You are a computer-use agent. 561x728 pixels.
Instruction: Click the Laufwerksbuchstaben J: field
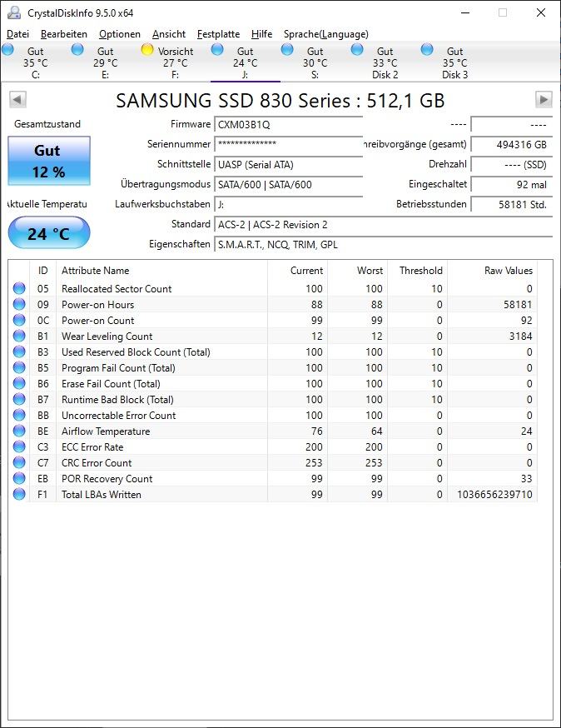(288, 204)
